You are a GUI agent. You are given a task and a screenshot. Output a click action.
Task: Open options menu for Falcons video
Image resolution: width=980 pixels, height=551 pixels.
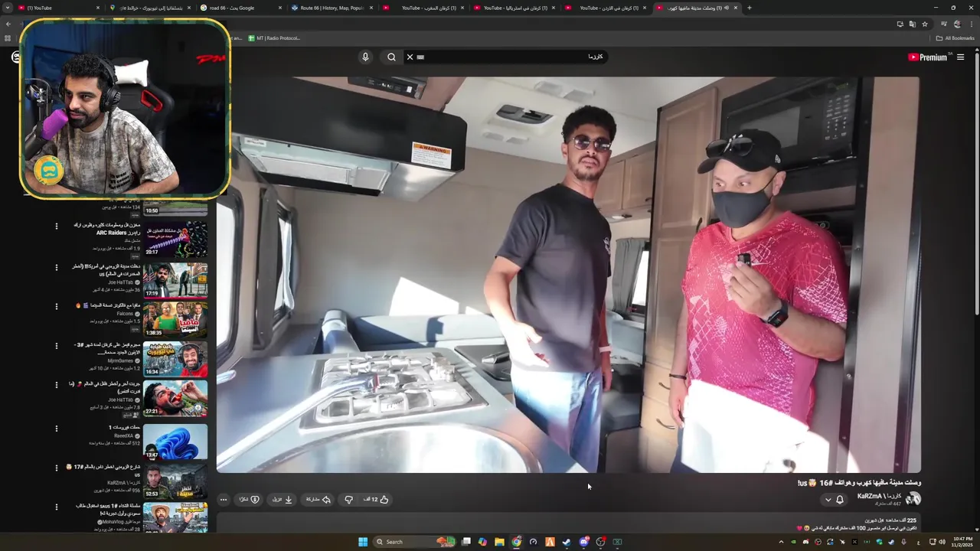click(x=56, y=307)
